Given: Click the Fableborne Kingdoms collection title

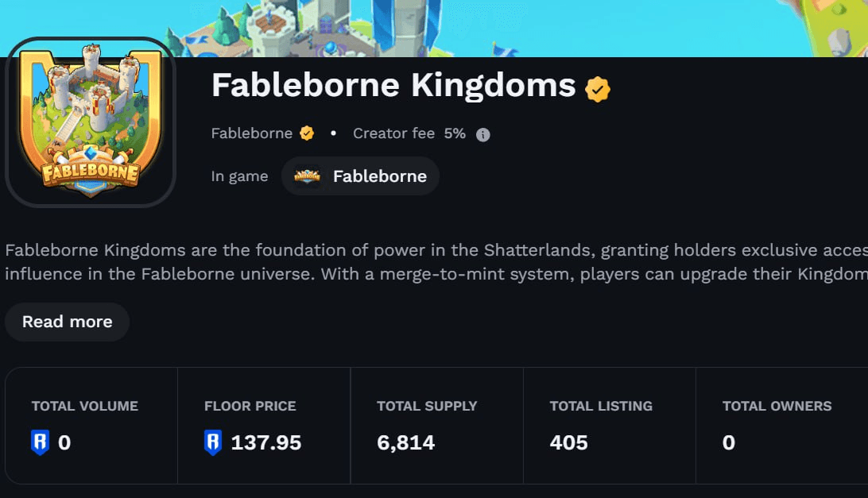Looking at the screenshot, I should [393, 86].
